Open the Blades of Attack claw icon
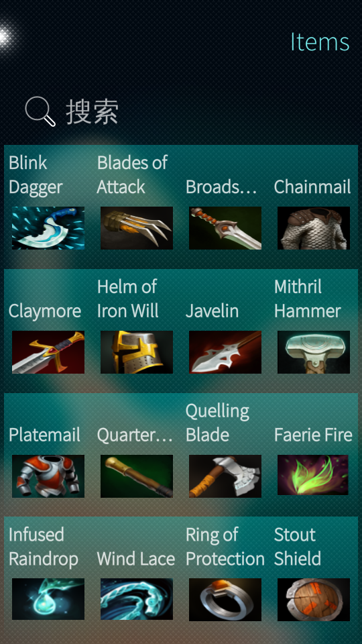The image size is (362, 644). (137, 228)
